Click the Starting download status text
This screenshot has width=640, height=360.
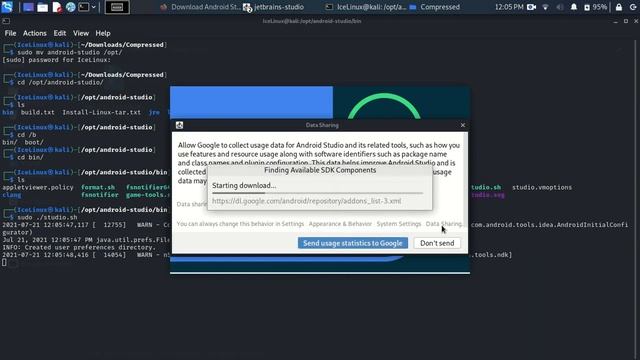(244, 185)
